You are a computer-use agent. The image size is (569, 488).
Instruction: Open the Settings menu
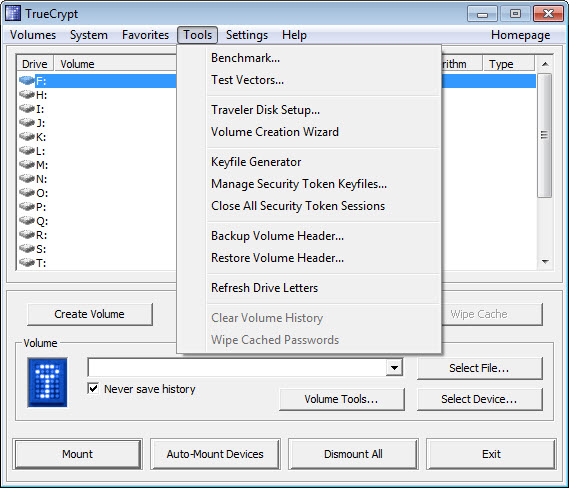(247, 35)
